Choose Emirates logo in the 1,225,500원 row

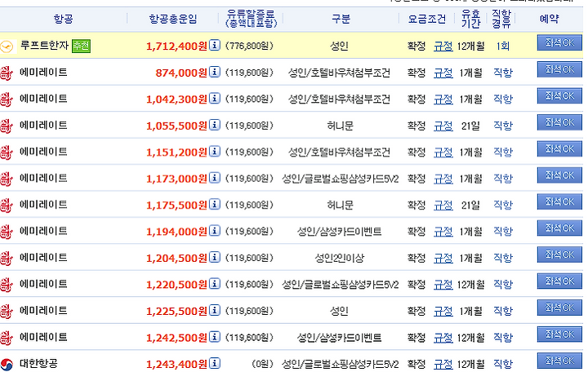[7, 311]
